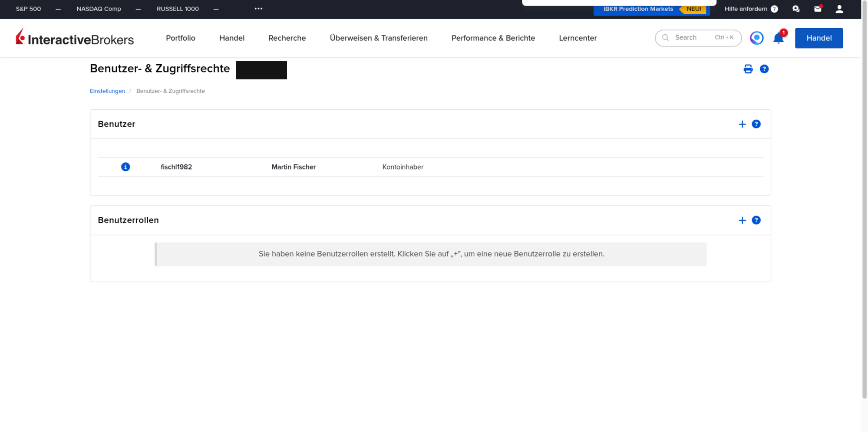Open IBKR Prediction Markets banner
The image size is (868, 432).
pos(652,9)
